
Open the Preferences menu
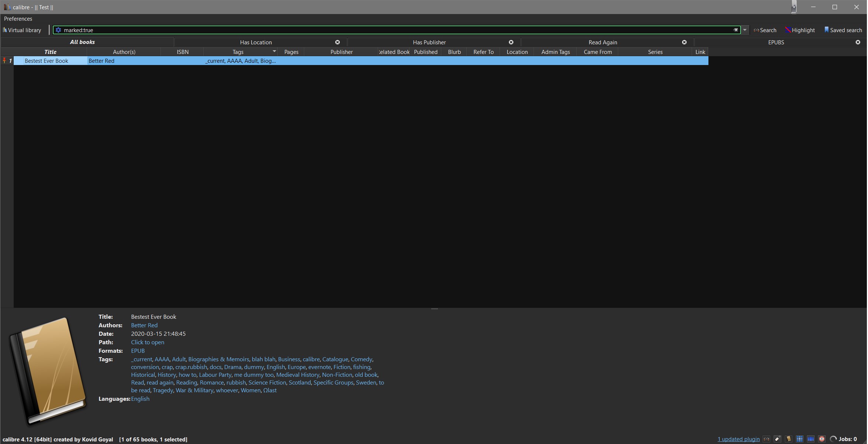[x=18, y=19]
